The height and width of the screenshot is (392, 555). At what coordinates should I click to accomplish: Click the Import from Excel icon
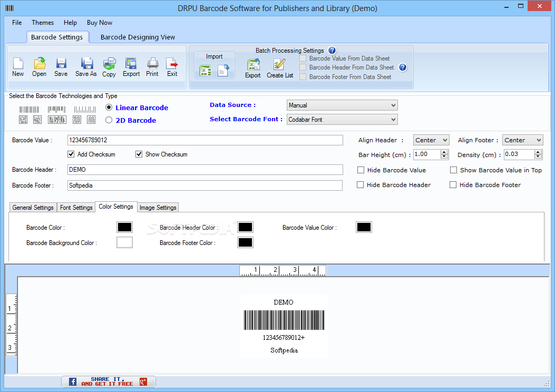[x=206, y=71]
